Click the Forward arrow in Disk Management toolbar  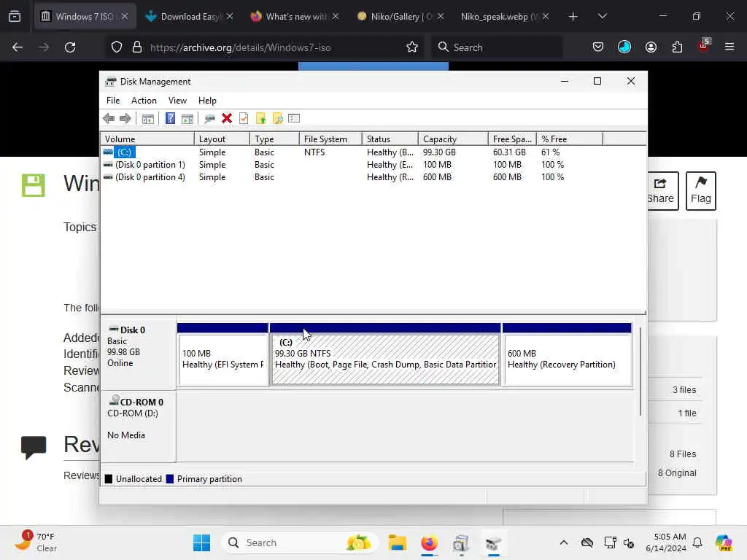click(125, 118)
